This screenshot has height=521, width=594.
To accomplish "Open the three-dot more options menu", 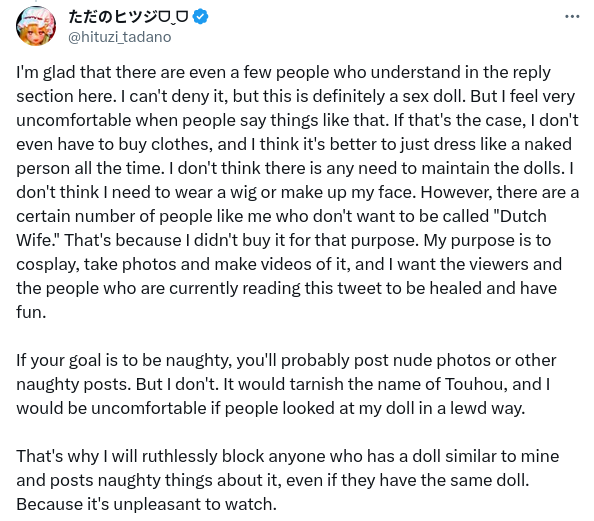I will click(x=572, y=17).
